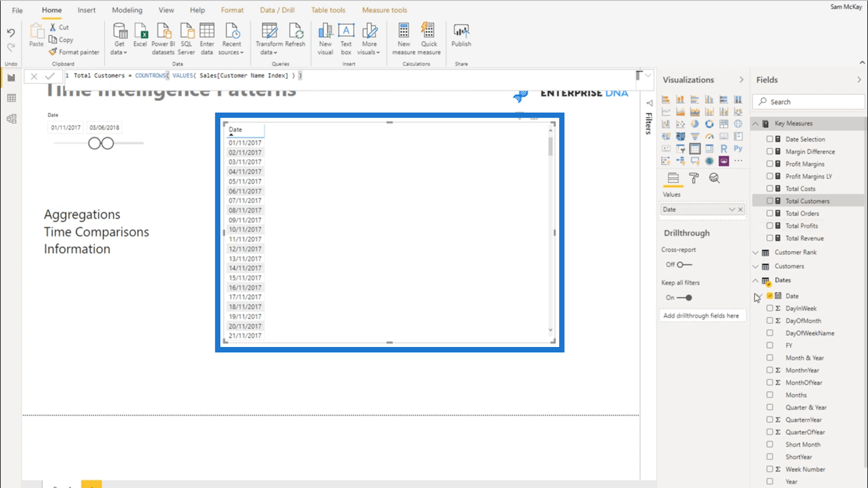Remove Date field from Values well
The height and width of the screenshot is (488, 868).
tap(741, 209)
